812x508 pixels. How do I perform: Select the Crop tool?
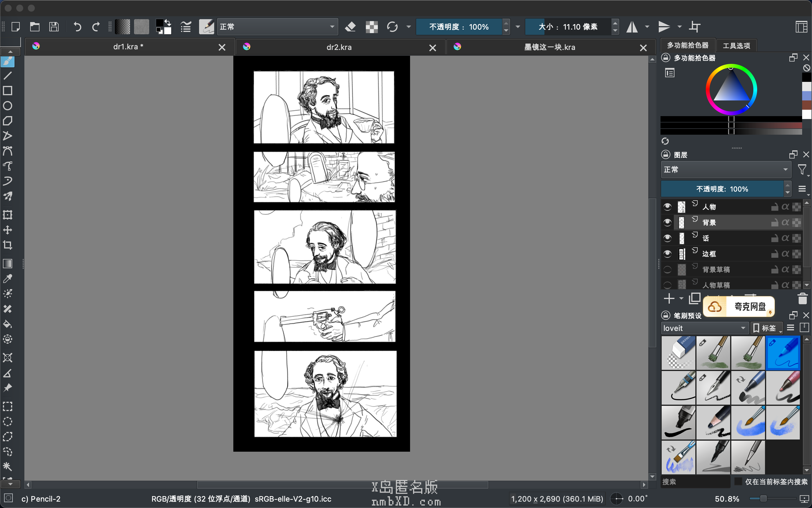click(7, 245)
